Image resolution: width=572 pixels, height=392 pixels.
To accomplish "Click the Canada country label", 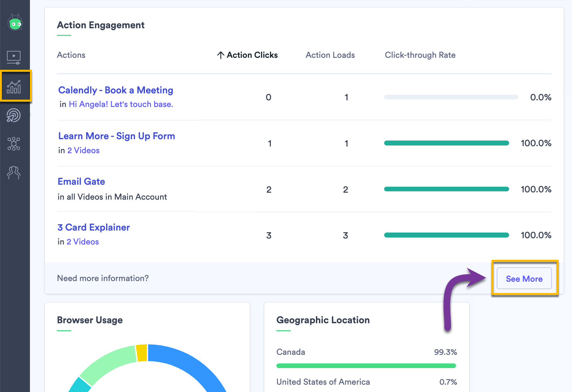I will [x=291, y=352].
